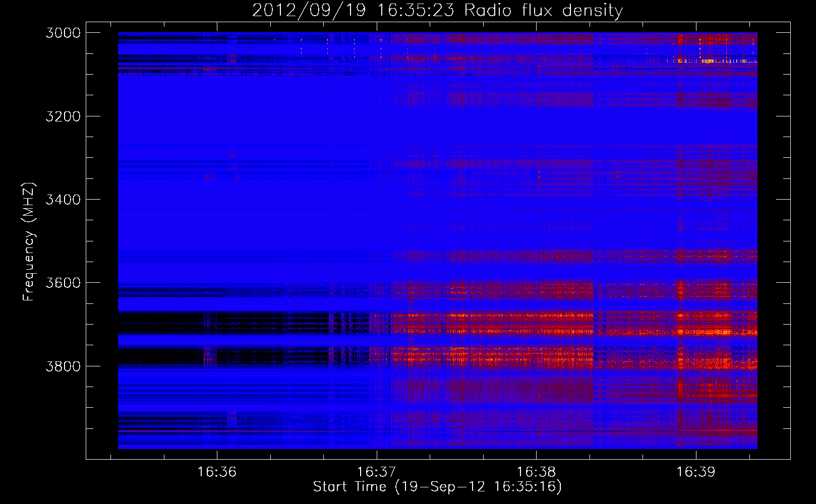
Task: Click the plot title 'Radio flux density'
Action: pyautogui.click(x=544, y=11)
